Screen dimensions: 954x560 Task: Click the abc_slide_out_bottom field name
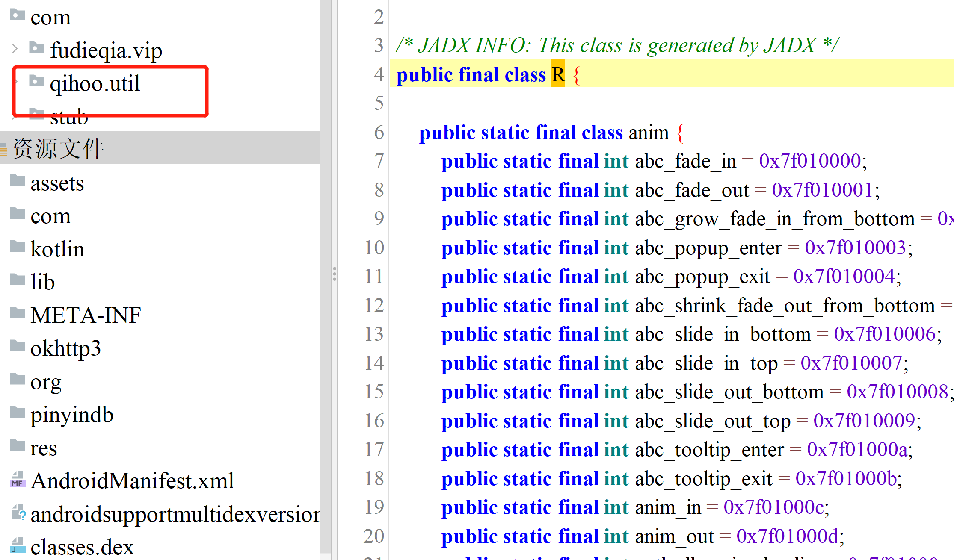[729, 392]
